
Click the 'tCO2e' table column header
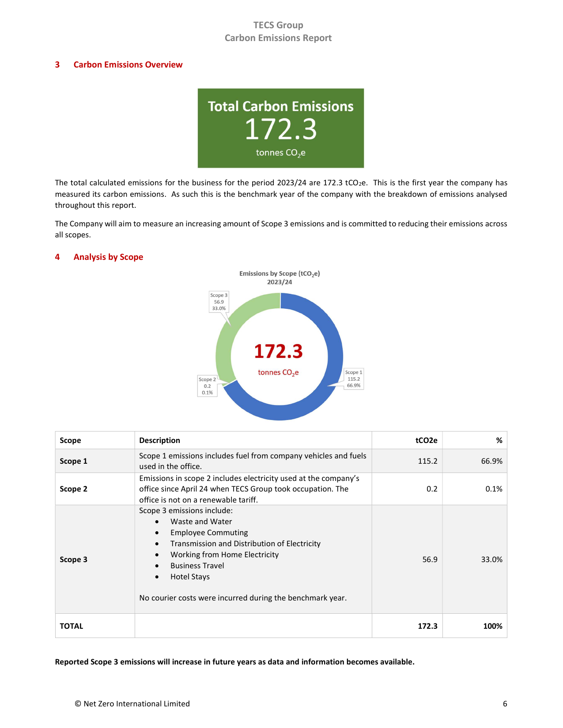426,440
